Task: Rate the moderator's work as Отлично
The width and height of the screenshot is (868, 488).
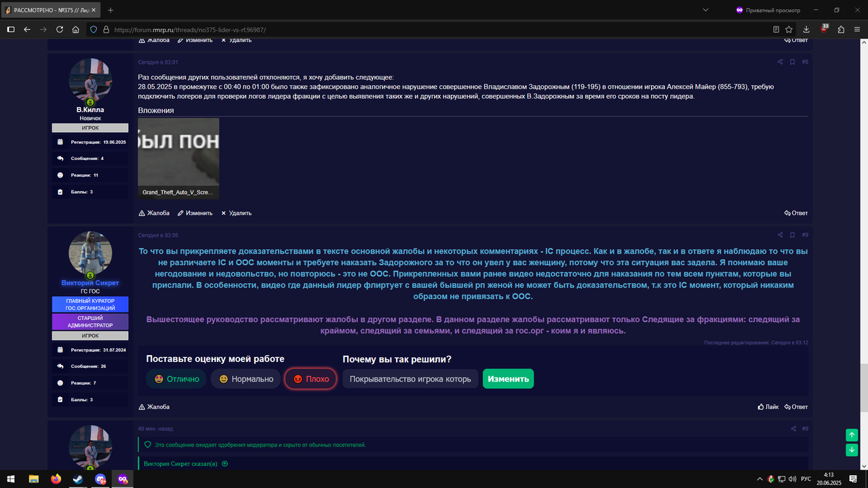Action: click(x=176, y=379)
